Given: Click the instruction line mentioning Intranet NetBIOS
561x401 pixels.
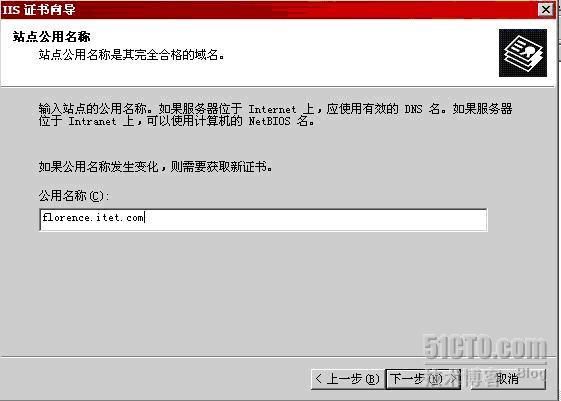Looking at the screenshot, I should click(x=177, y=121).
